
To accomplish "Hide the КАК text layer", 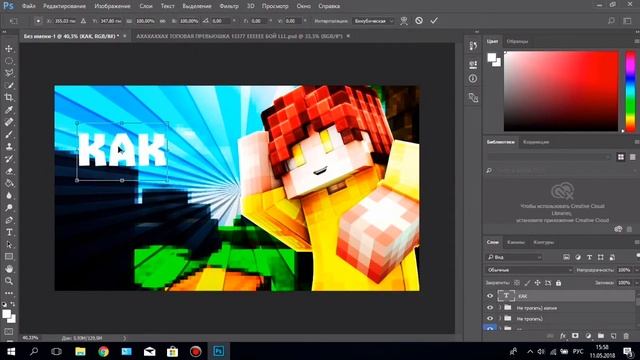I will point(490,296).
